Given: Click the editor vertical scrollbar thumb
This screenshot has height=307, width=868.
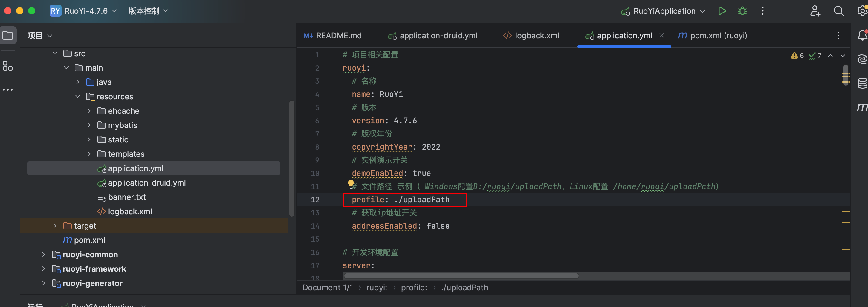Looking at the screenshot, I should 846,75.
